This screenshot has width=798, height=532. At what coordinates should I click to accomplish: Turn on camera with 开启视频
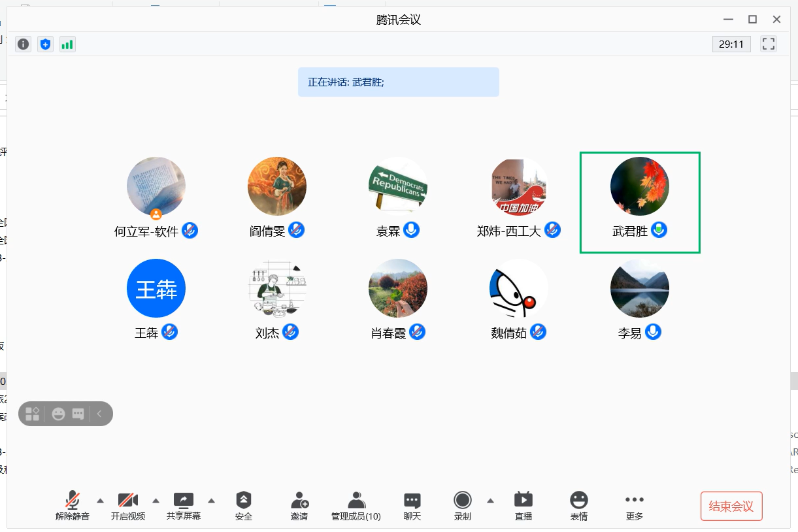tap(128, 506)
